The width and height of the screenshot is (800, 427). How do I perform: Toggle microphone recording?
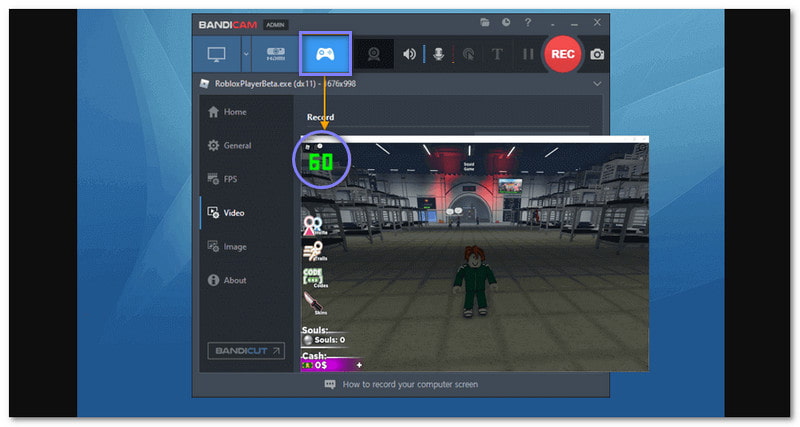click(x=438, y=54)
